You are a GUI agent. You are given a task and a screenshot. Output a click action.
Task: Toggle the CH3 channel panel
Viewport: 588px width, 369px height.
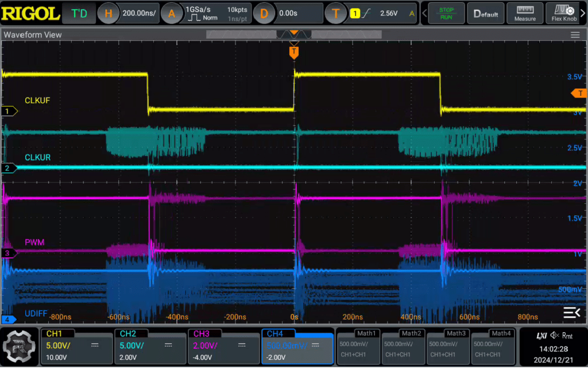(x=224, y=347)
